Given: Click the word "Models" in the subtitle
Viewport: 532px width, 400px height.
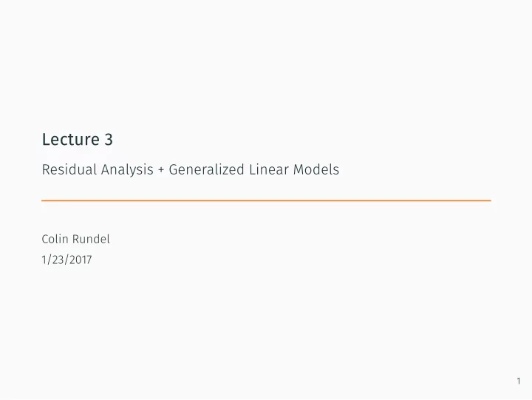Looking at the screenshot, I should tap(316, 169).
